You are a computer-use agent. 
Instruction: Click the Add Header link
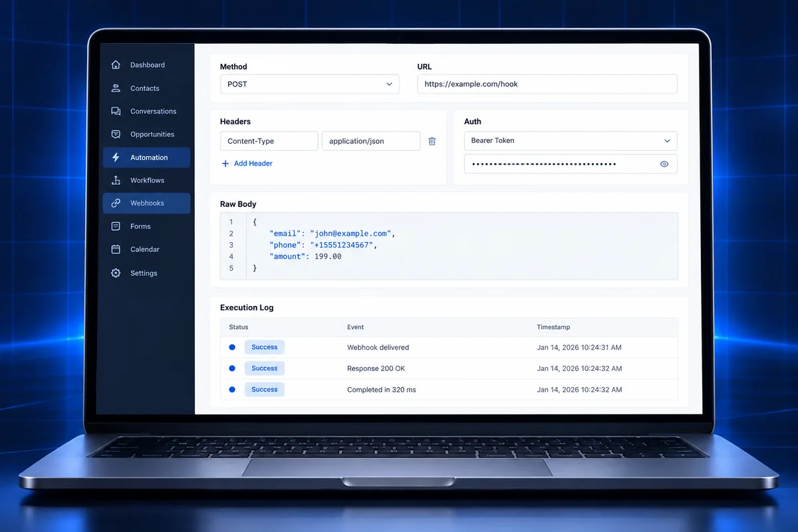tap(253, 164)
